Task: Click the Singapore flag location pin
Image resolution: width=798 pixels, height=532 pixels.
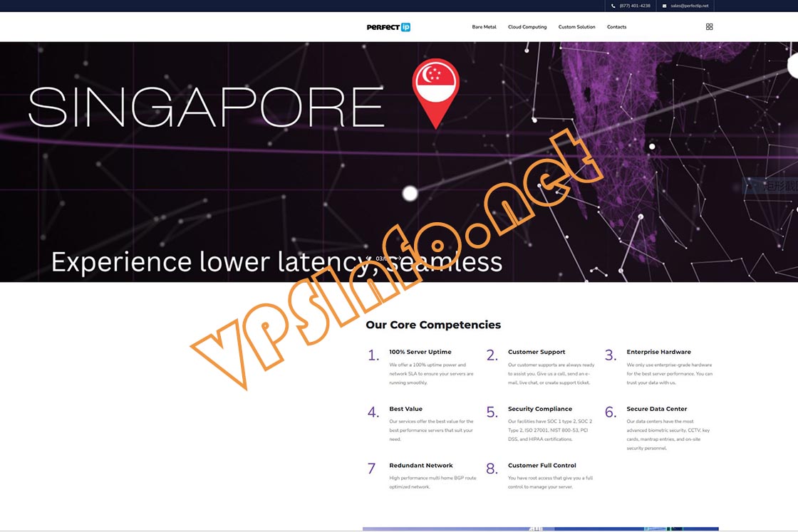Action: tap(435, 93)
